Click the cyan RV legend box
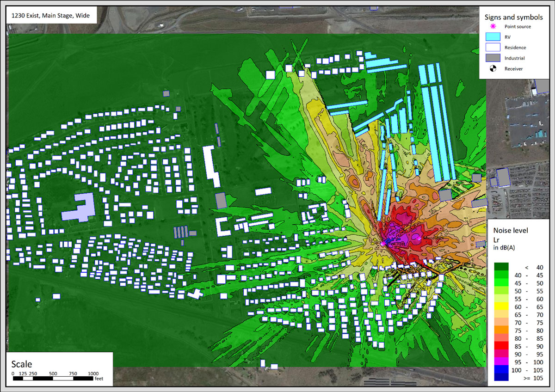Image resolution: width=555 pixels, height=392 pixels. [492, 37]
